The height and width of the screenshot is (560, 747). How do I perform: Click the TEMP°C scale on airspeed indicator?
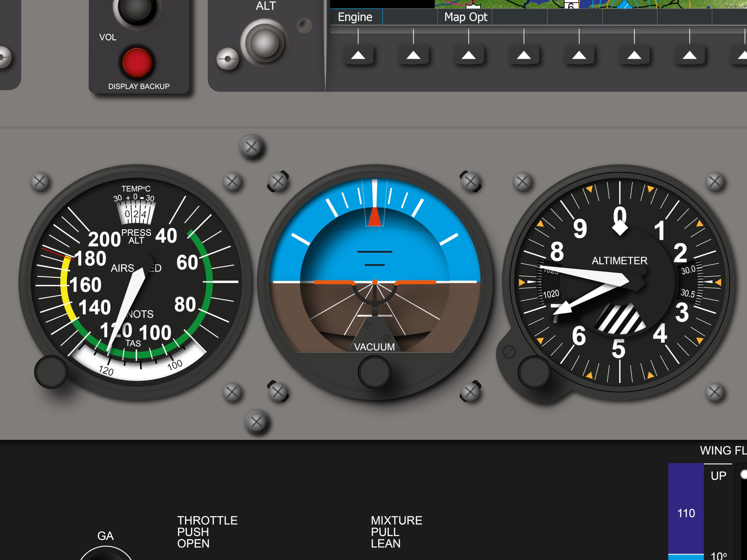[135, 194]
